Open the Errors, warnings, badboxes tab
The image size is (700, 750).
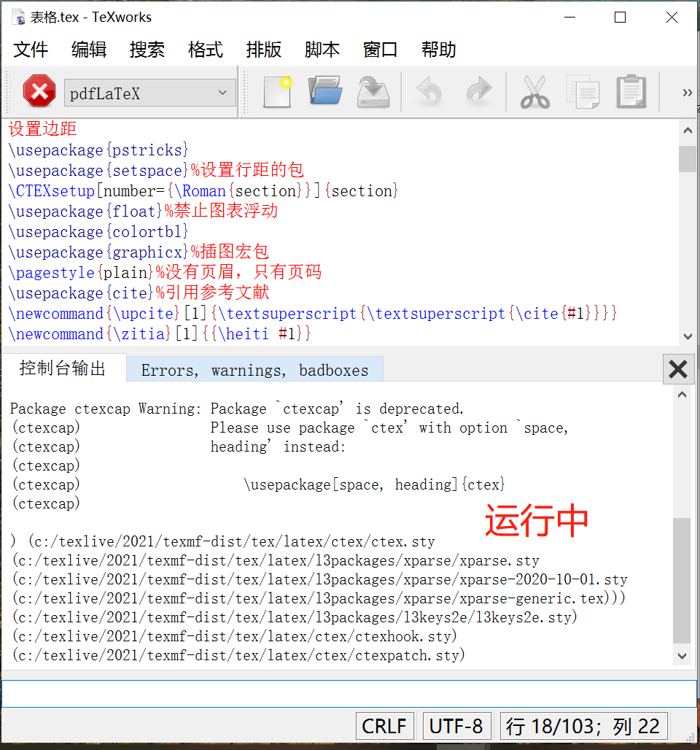[x=254, y=370]
